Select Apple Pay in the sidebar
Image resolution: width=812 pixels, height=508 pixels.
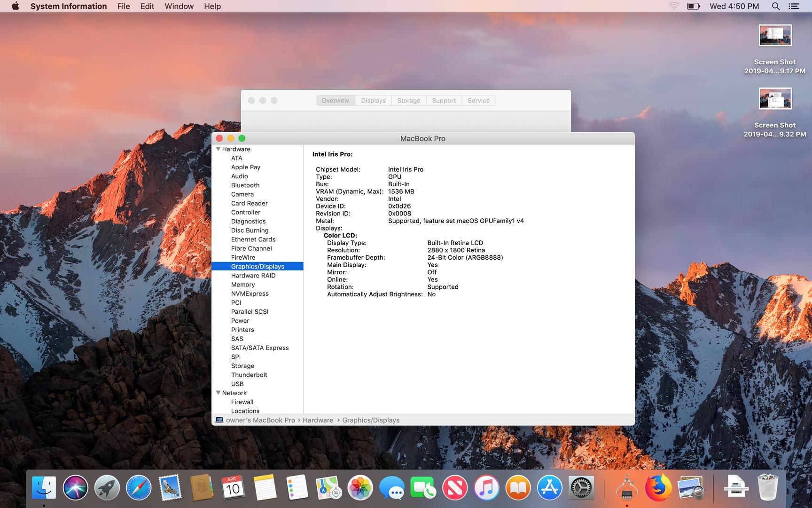coord(246,167)
